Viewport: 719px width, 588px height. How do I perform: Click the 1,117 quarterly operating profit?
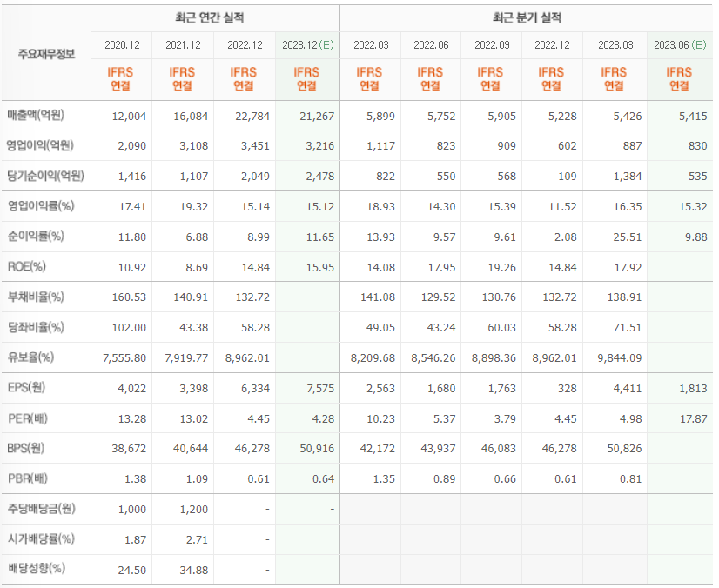(380, 146)
